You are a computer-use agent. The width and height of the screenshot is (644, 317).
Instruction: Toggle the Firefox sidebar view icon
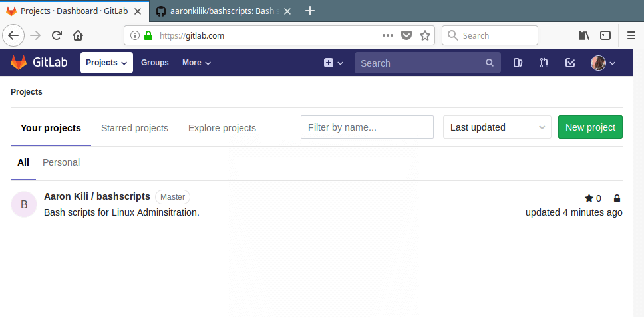tap(605, 36)
